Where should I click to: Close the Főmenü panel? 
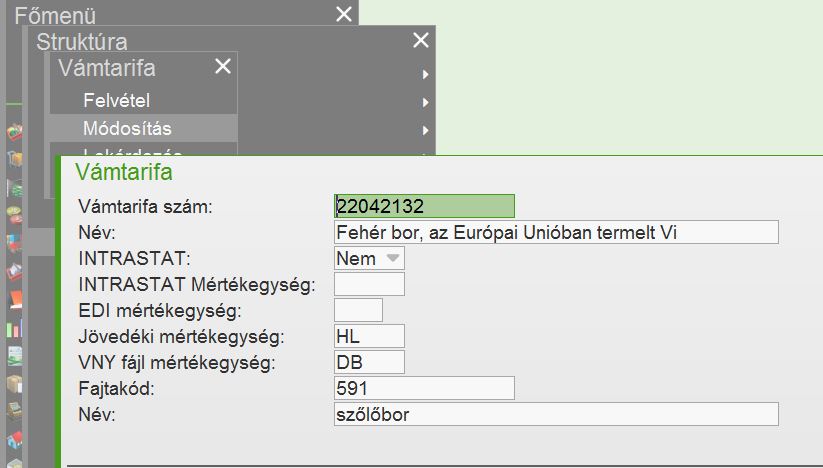(x=344, y=14)
